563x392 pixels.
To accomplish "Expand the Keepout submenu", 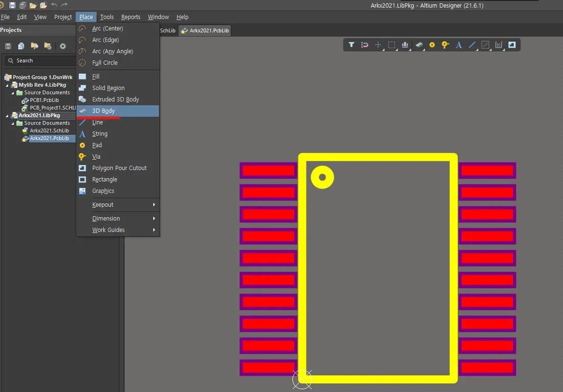I will coord(103,205).
